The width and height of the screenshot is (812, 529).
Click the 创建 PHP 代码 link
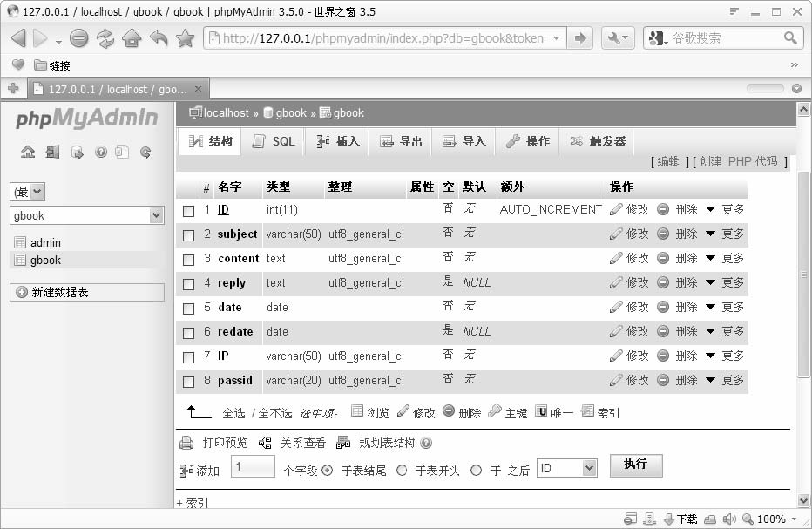point(739,161)
